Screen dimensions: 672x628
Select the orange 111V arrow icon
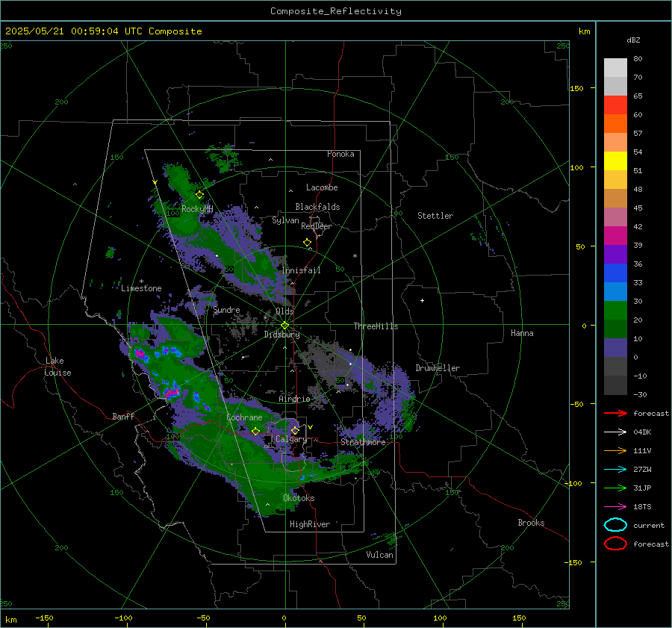tap(615, 450)
